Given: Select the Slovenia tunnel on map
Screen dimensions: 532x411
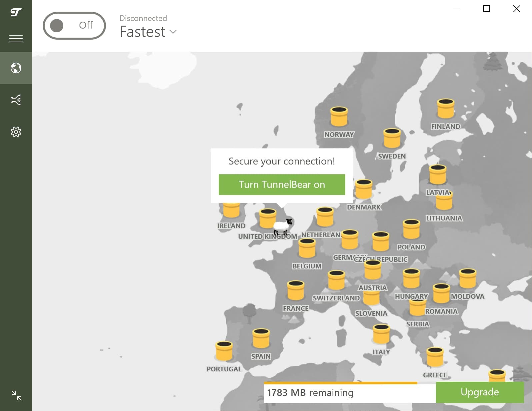Looking at the screenshot, I should [371, 298].
